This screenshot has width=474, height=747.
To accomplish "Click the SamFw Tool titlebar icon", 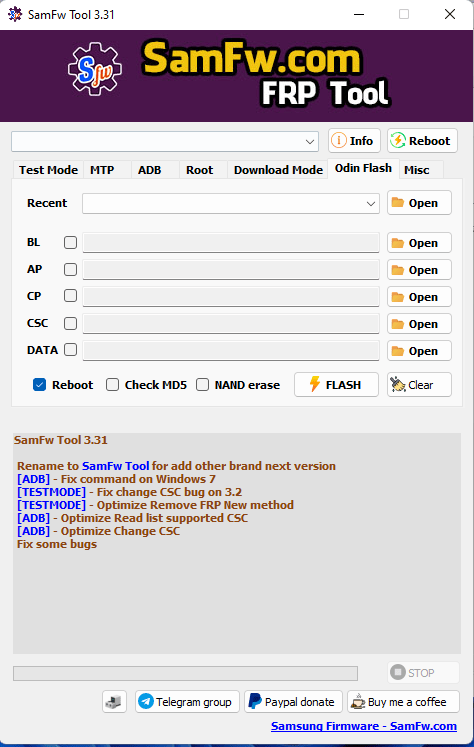I will tap(15, 14).
